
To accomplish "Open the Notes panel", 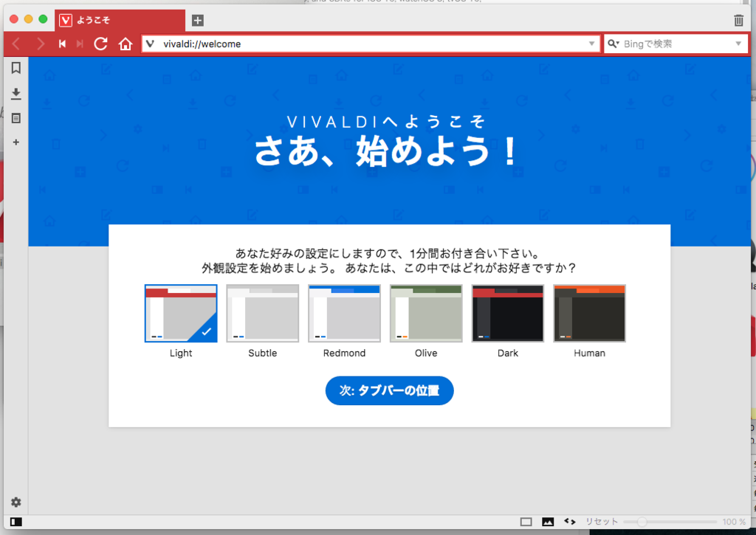I will click(x=16, y=118).
